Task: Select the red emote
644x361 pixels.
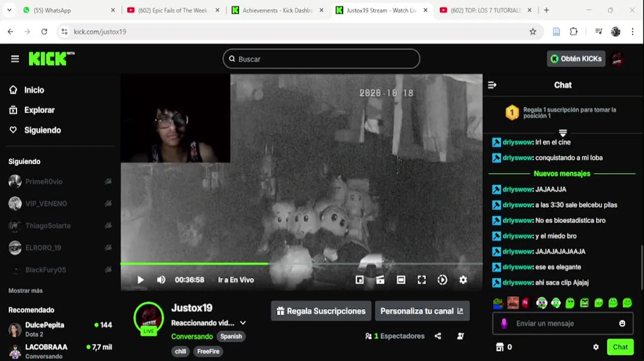Action: pos(526,302)
